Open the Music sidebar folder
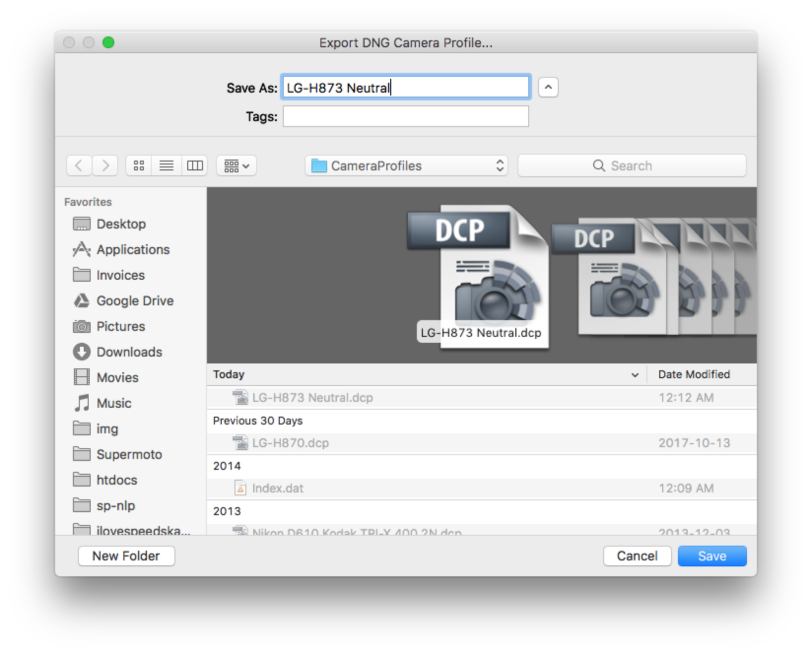 102,403
